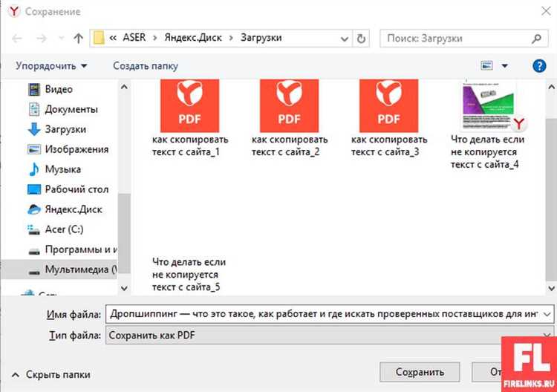Click file list scroll-up arrow
Viewport: 557px width, 392px height.
[x=551, y=86]
